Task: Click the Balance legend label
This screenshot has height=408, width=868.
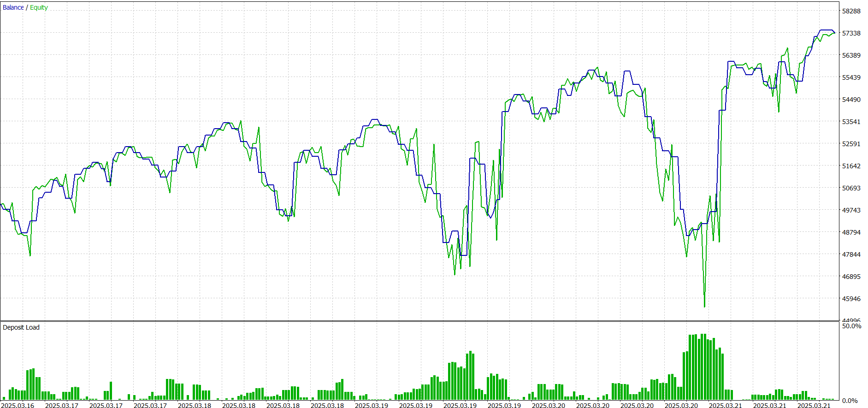Action: (x=13, y=7)
